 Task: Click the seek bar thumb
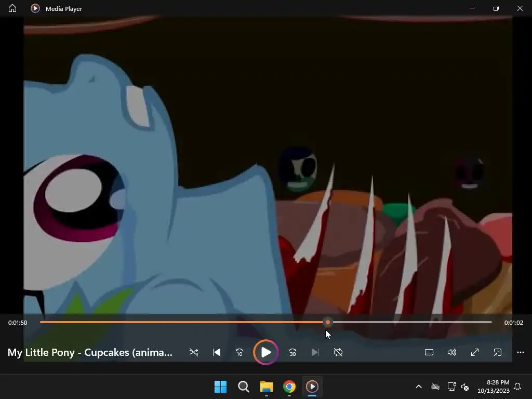[328, 322]
